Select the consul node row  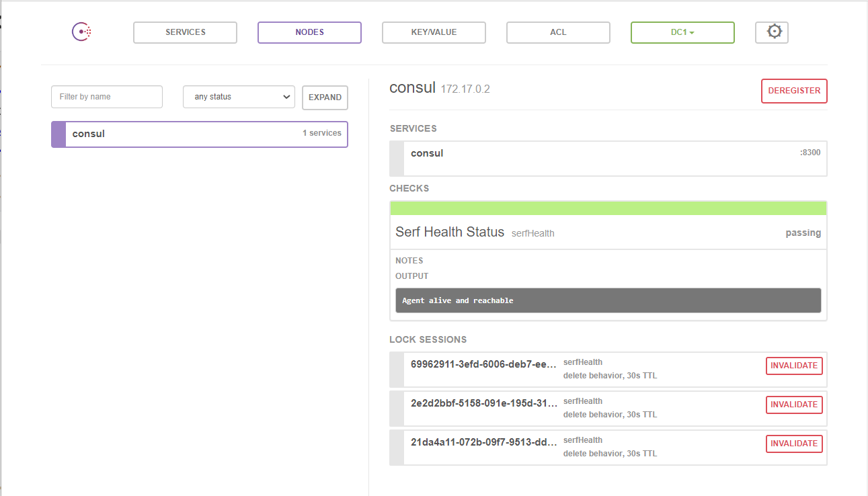pyautogui.click(x=200, y=134)
